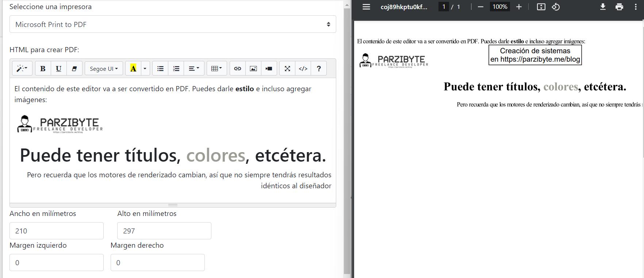Fit the PDF to page
Image resolution: width=644 pixels, height=278 pixels.
click(x=541, y=7)
